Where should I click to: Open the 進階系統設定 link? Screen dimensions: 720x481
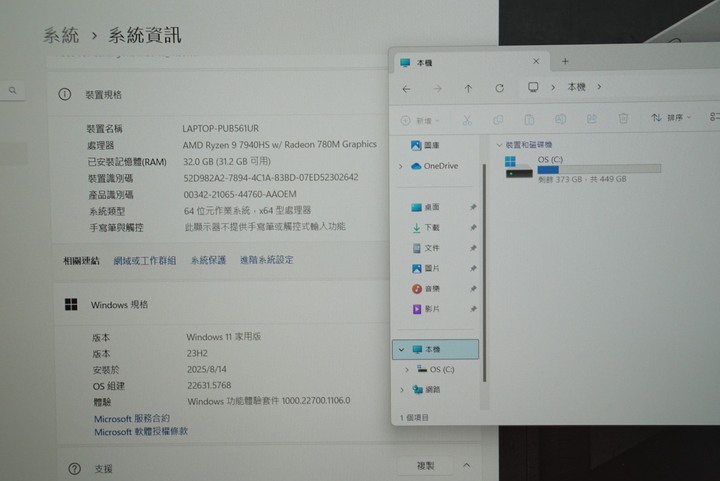pos(266,260)
